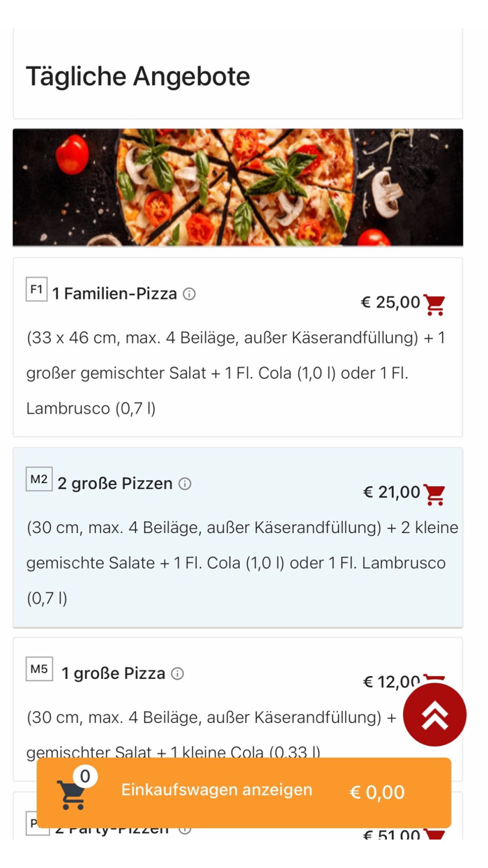
Task: Click the red scroll-to-top chevron button
Action: pos(434,714)
